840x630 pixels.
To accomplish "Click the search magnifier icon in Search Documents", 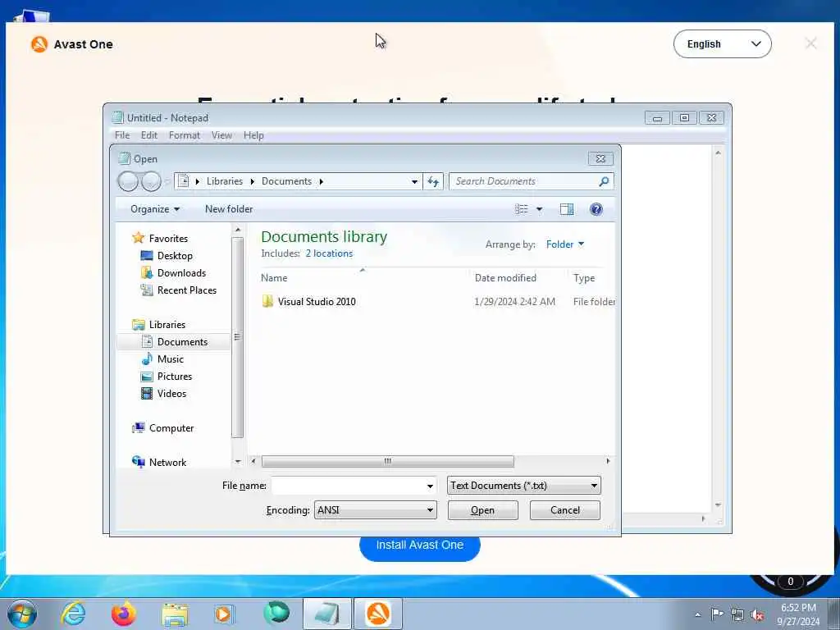I will pos(604,181).
